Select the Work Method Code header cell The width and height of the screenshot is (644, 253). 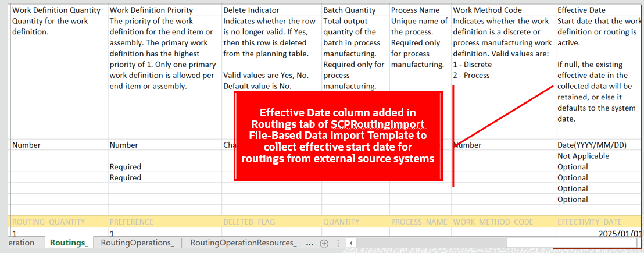[x=503, y=10]
